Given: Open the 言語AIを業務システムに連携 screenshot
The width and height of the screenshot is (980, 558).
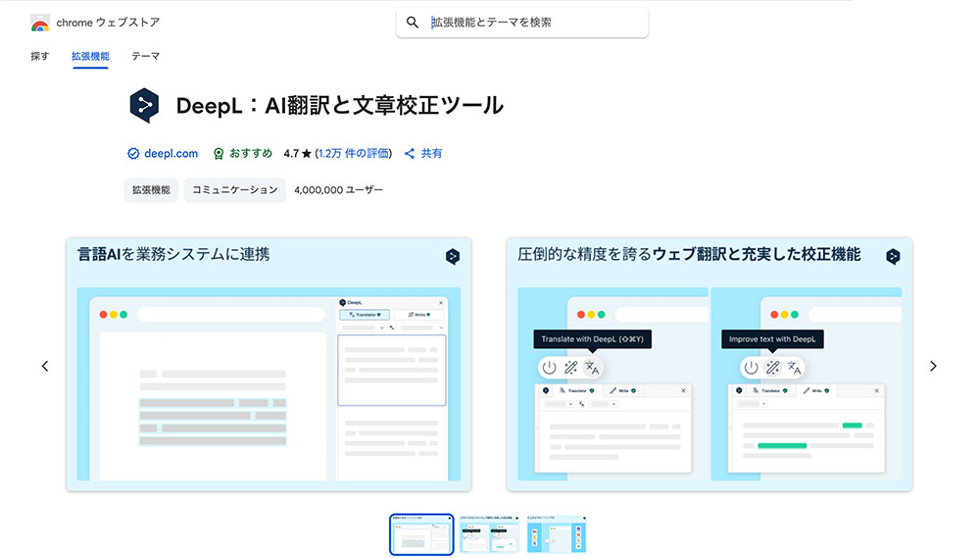Looking at the screenshot, I should (269, 364).
